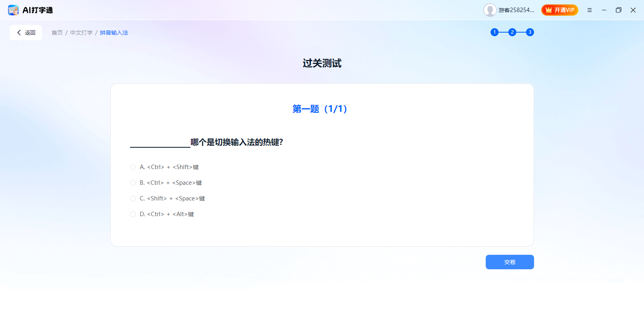
Task: Choose option A Ctrl + Shift radio button
Action: pyautogui.click(x=133, y=167)
